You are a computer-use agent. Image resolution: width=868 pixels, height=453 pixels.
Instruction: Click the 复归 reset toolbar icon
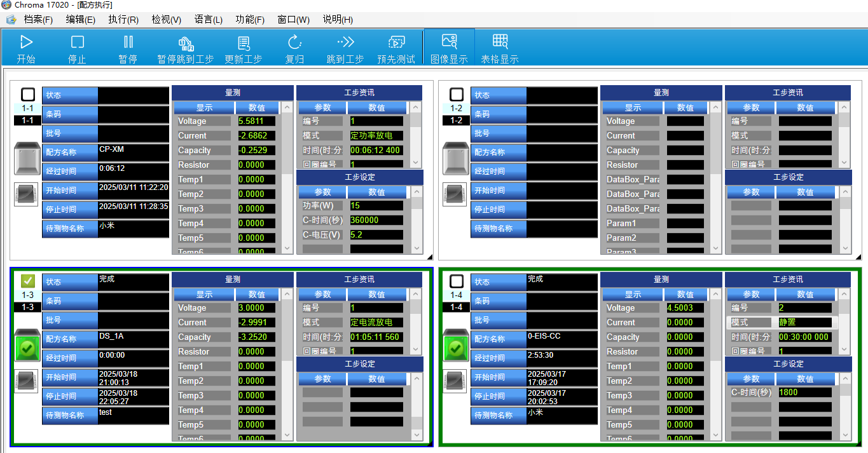tap(294, 43)
